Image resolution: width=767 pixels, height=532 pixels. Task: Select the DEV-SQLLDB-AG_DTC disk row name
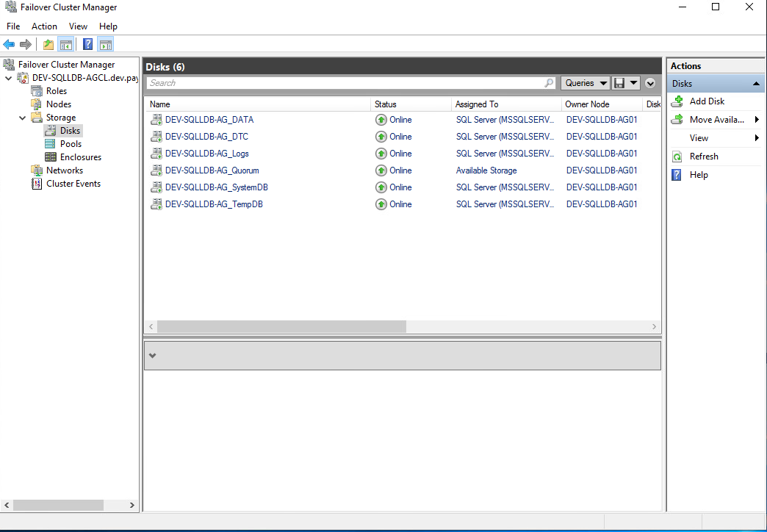pyautogui.click(x=206, y=137)
